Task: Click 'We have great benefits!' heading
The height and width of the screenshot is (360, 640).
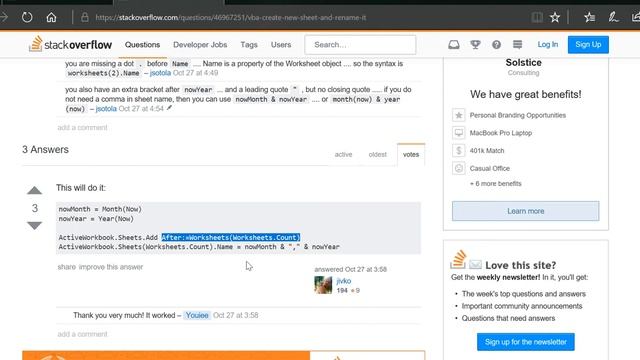Action: tap(525, 94)
